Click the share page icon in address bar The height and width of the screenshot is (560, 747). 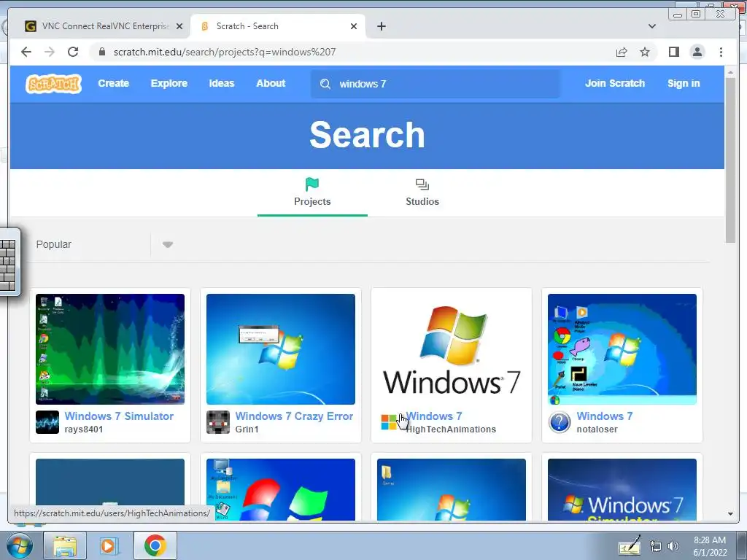622,52
